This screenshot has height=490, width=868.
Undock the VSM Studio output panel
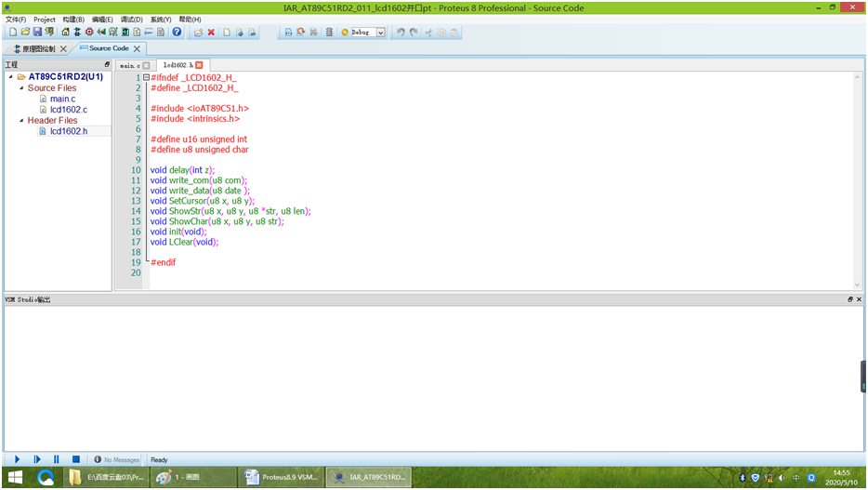(850, 299)
